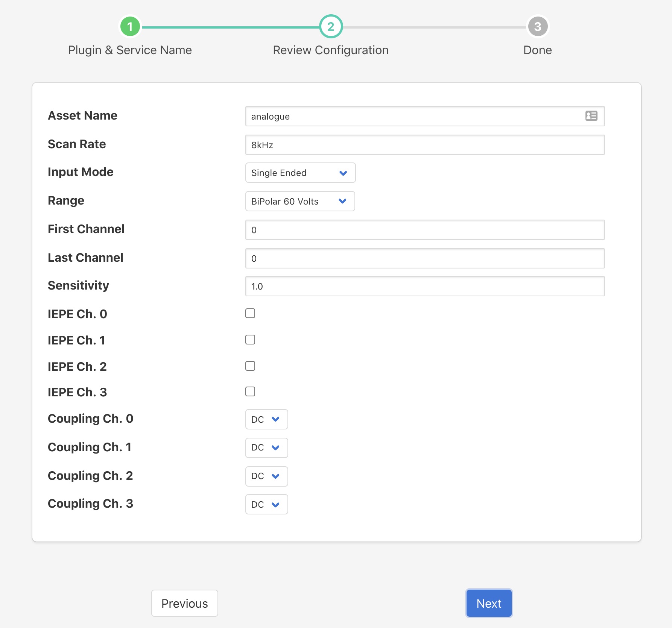Open the Input Mode dropdown

pos(300,173)
